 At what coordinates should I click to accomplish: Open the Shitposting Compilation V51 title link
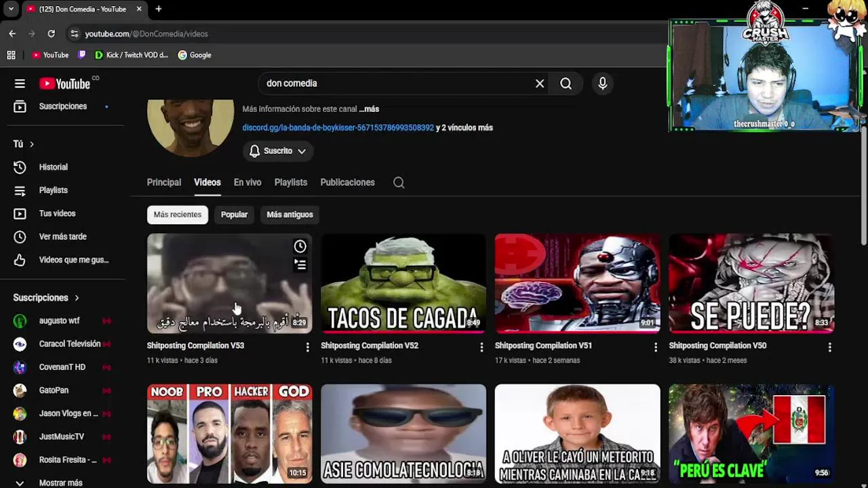(x=543, y=346)
